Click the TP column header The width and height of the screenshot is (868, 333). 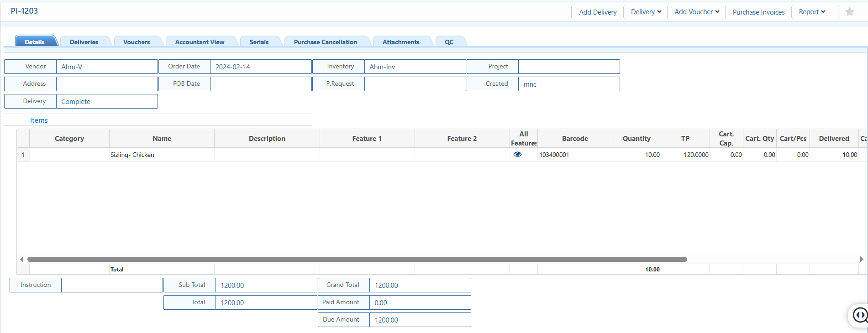pos(685,138)
